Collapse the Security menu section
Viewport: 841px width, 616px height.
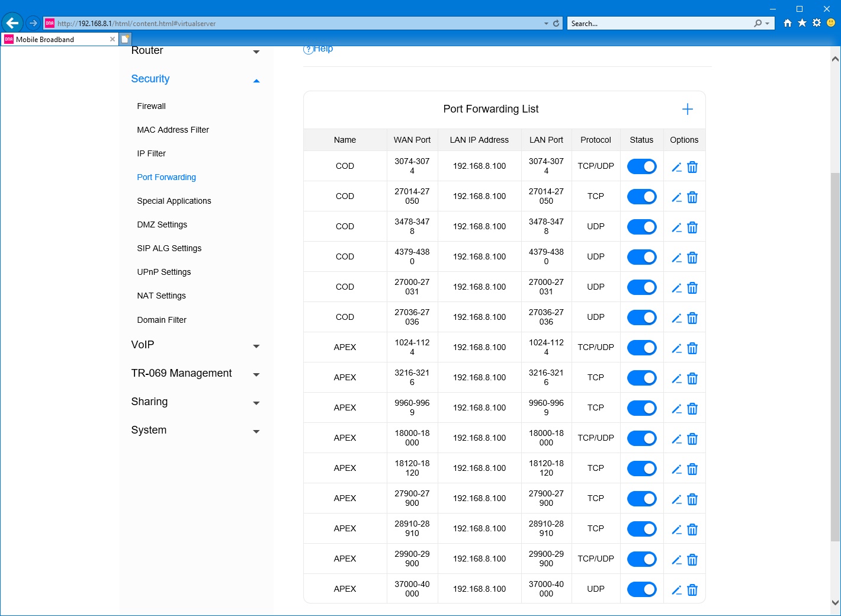pyautogui.click(x=256, y=81)
